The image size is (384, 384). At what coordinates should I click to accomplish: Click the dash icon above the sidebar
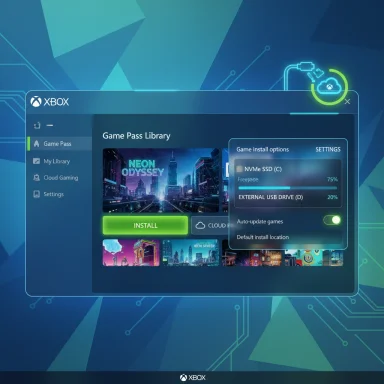[50, 125]
